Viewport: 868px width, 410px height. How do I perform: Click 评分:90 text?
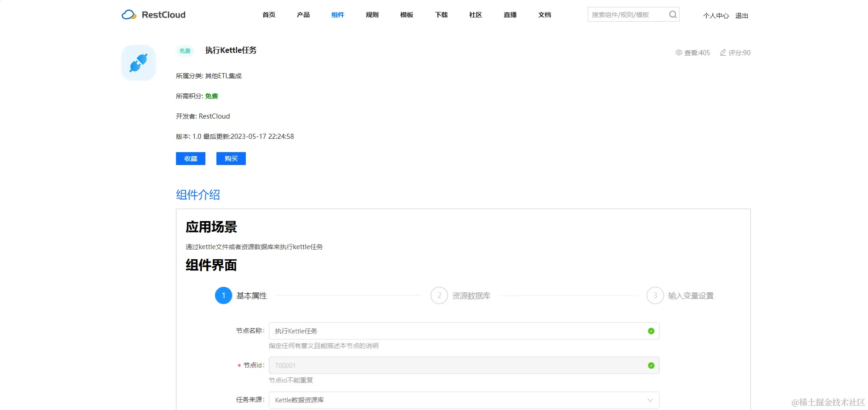pyautogui.click(x=739, y=53)
